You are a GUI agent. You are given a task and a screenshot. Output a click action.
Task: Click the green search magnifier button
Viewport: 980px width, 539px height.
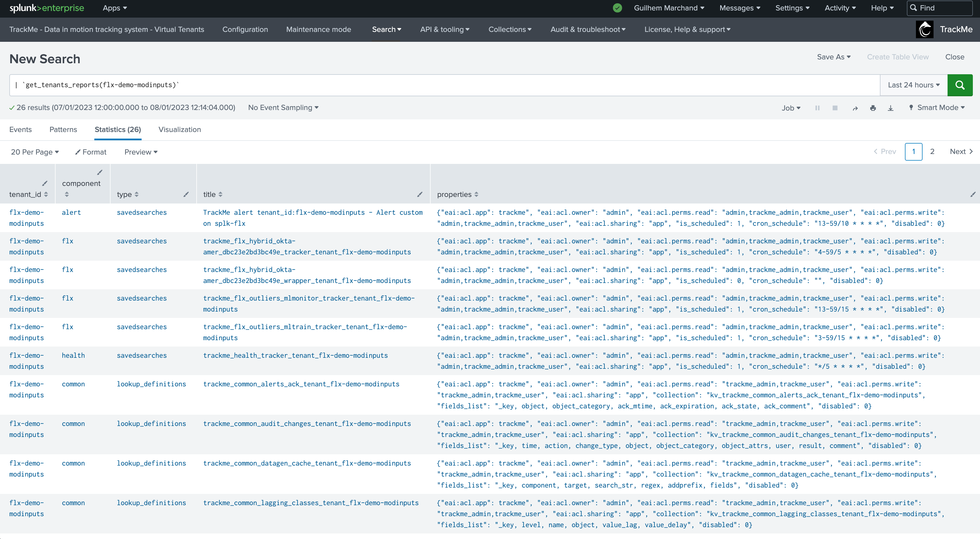coord(959,85)
